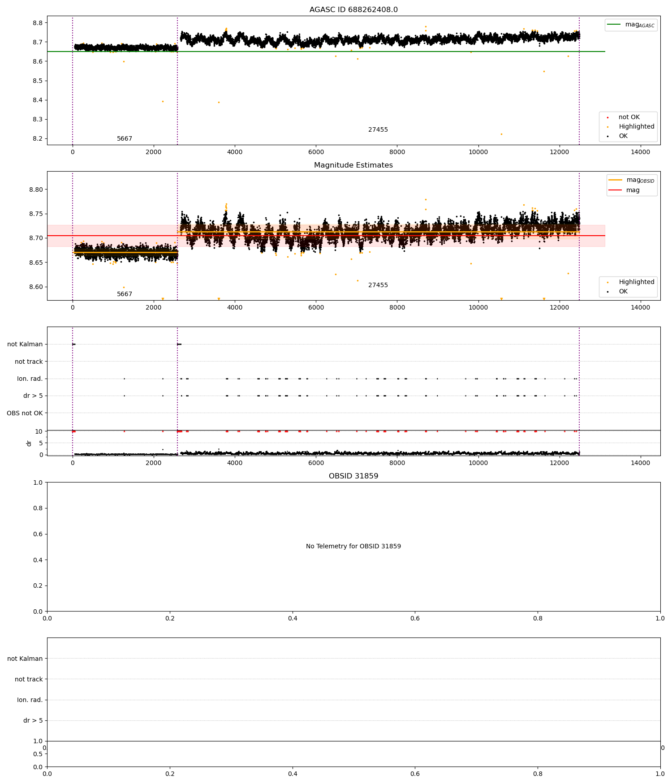Image resolution: width=672 pixels, height=784 pixels.
Task: Click the "8.70" y tick in Magnitude Estimates
Action: click(36, 238)
